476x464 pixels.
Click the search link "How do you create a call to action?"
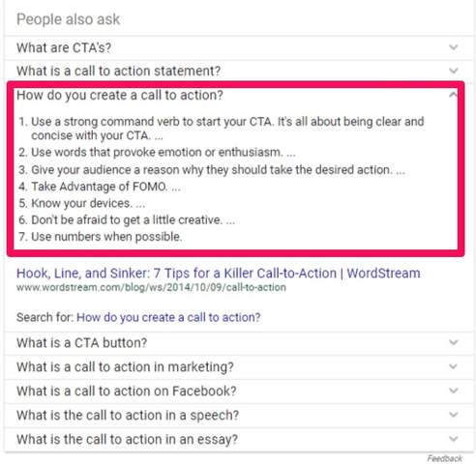point(168,317)
